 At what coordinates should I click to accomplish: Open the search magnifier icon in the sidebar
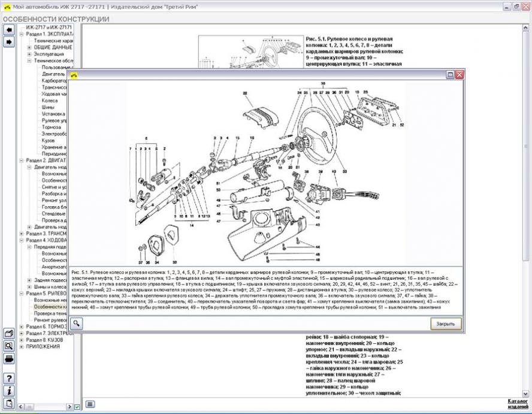coord(9,346)
